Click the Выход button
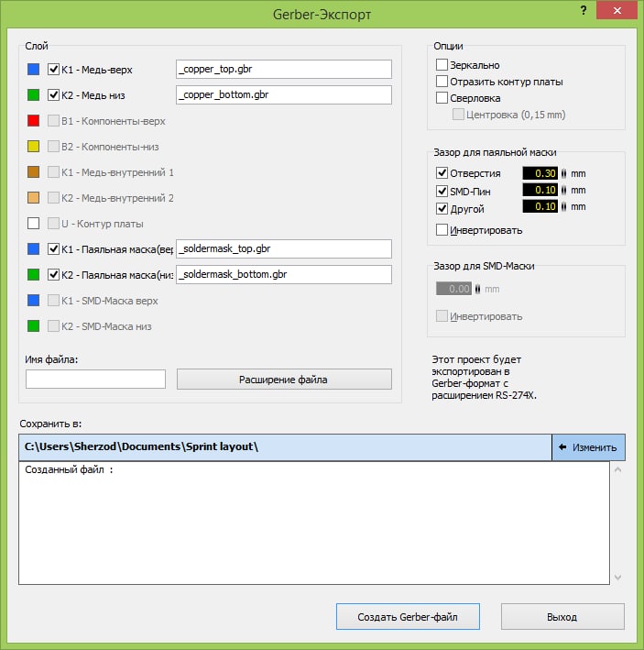Screen dimensions: 644x650 [562, 617]
